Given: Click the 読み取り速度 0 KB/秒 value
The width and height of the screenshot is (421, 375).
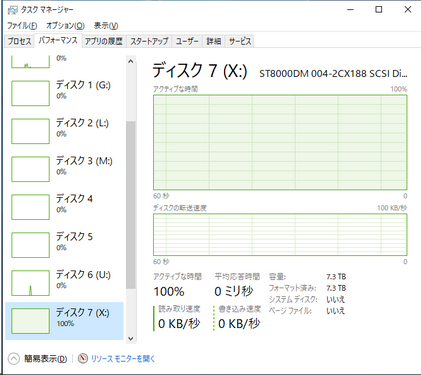Looking at the screenshot, I should [179, 324].
